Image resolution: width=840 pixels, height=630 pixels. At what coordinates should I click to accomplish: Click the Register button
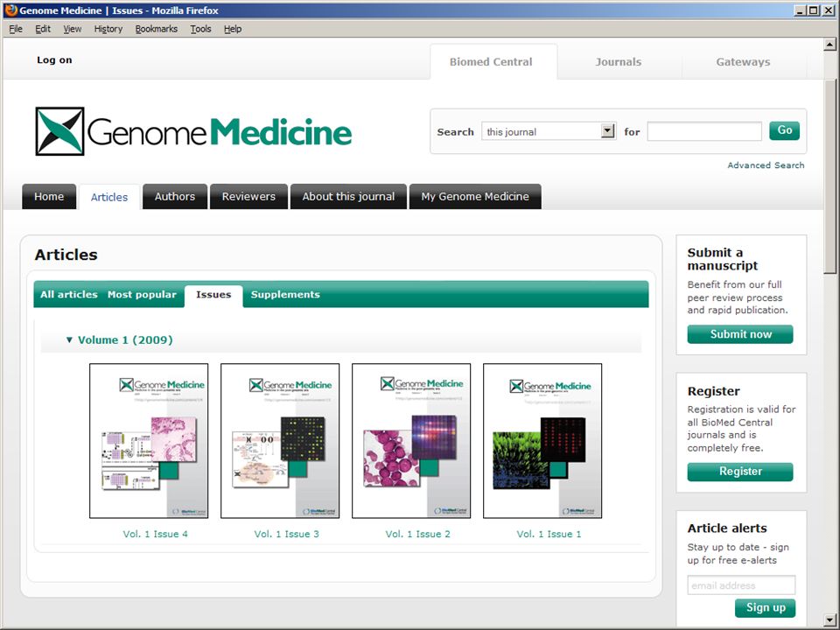[x=740, y=472]
